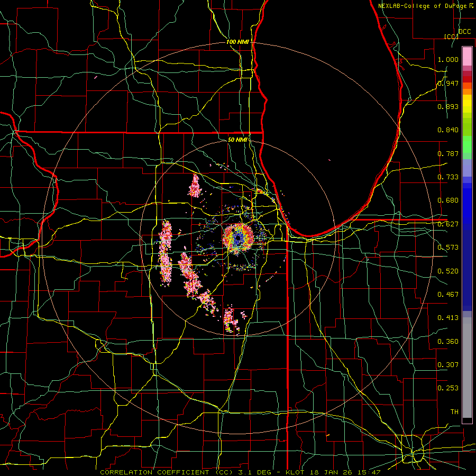This screenshot has height=476, width=476.
Task: Click the 0.893 colorbar value
Action: (448, 106)
